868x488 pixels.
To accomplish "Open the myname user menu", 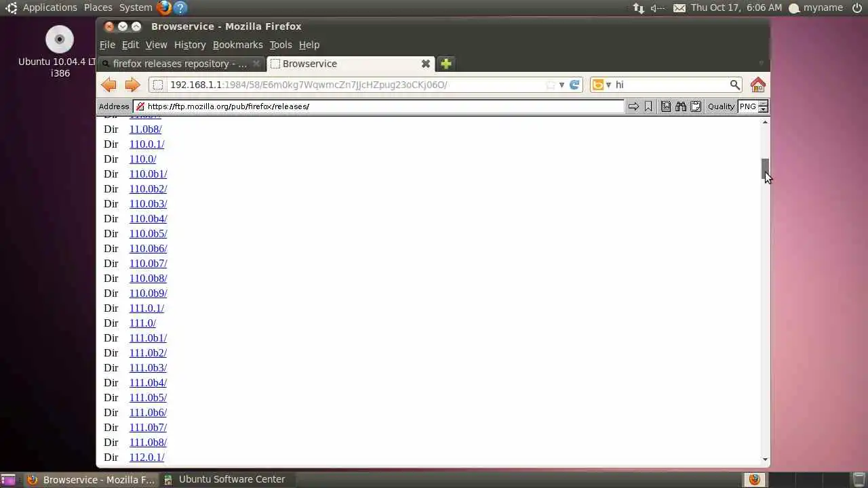I will pyautogui.click(x=816, y=7).
